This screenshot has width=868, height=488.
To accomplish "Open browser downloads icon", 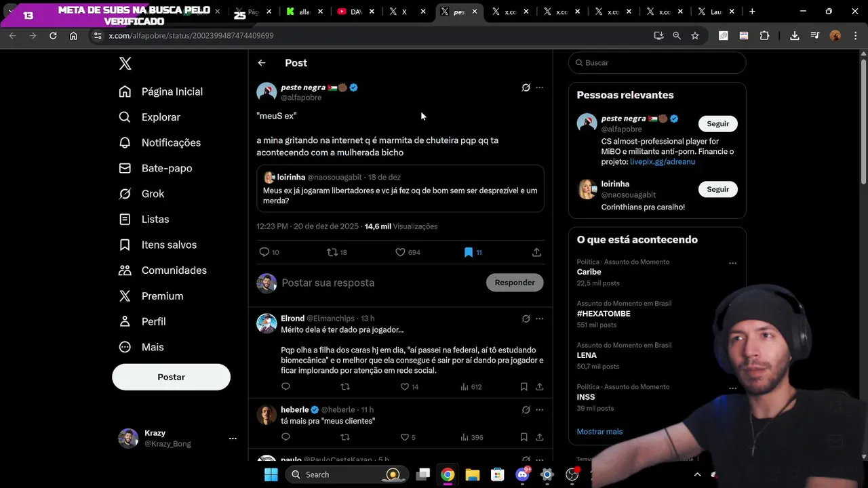I will point(795,36).
